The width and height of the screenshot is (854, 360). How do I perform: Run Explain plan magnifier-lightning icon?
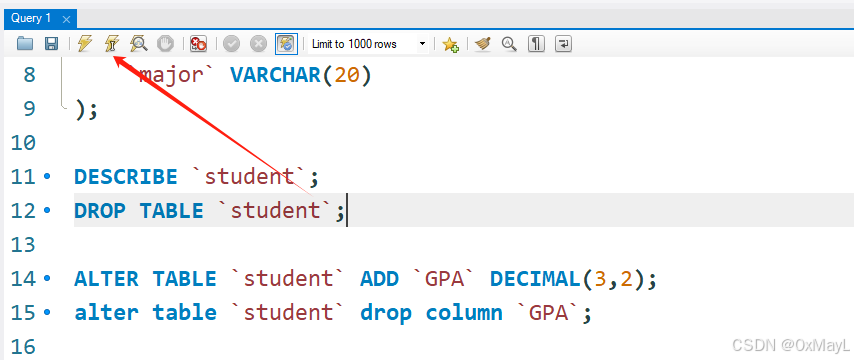click(x=138, y=44)
